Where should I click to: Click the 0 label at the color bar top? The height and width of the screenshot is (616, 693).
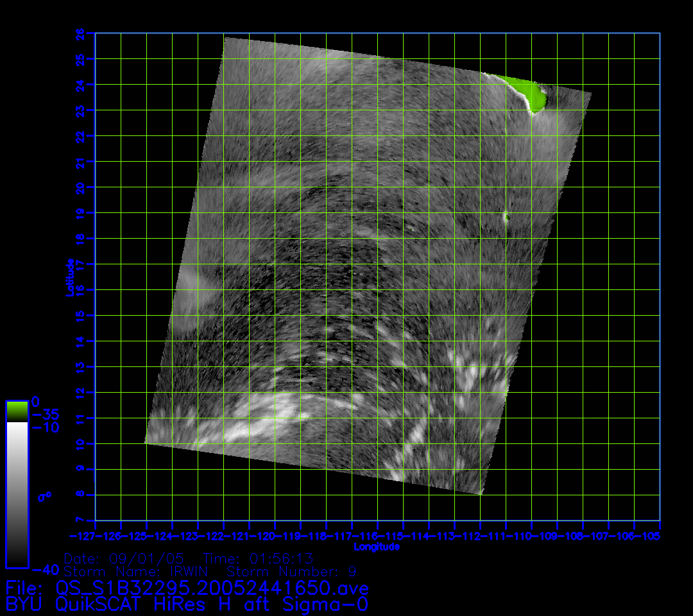point(35,402)
